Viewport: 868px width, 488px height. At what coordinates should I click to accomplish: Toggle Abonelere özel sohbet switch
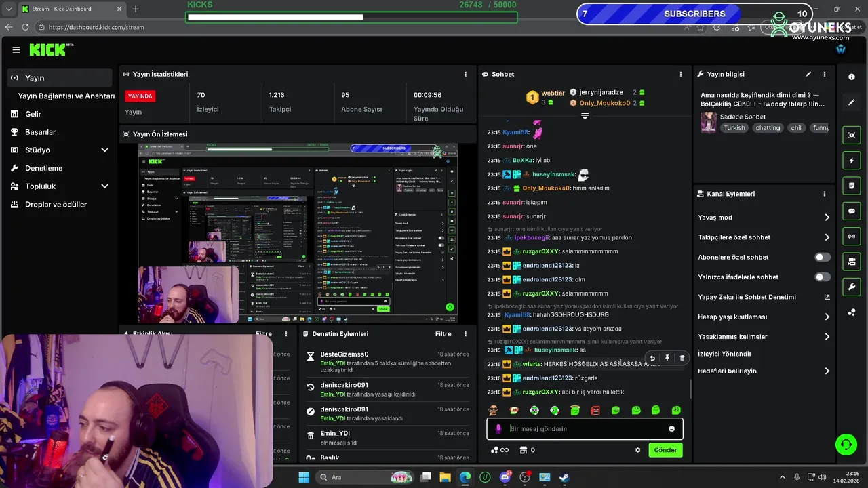(x=823, y=258)
